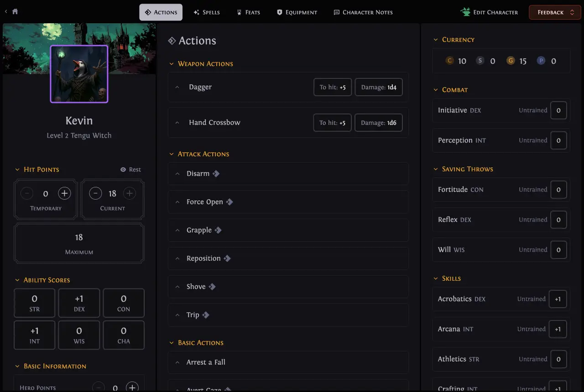Click the Edit Character dragon icon

[x=465, y=12]
